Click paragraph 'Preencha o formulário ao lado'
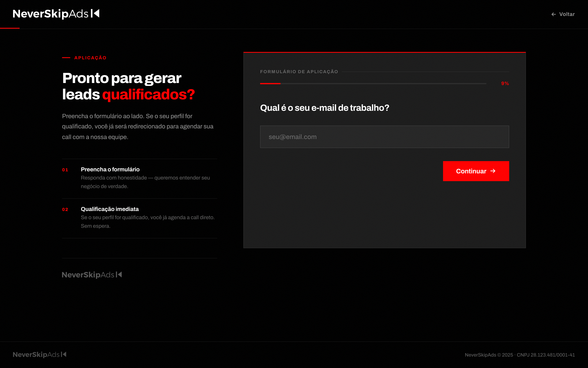The image size is (588, 368). [x=138, y=127]
